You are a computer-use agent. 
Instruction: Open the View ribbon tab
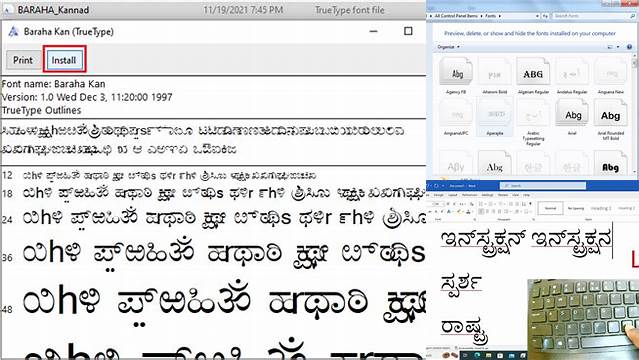coord(516,195)
